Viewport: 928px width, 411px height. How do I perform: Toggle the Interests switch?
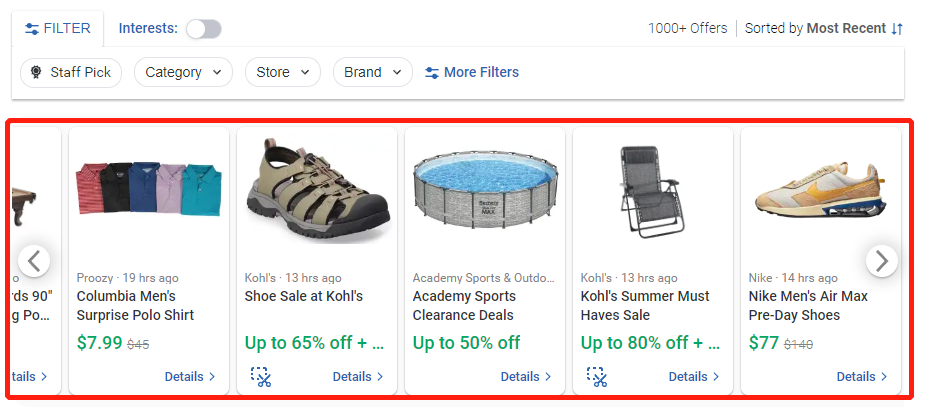pos(203,28)
